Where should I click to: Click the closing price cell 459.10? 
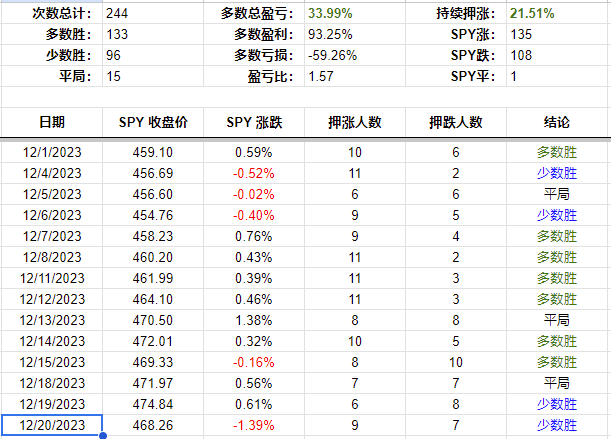coord(153,152)
